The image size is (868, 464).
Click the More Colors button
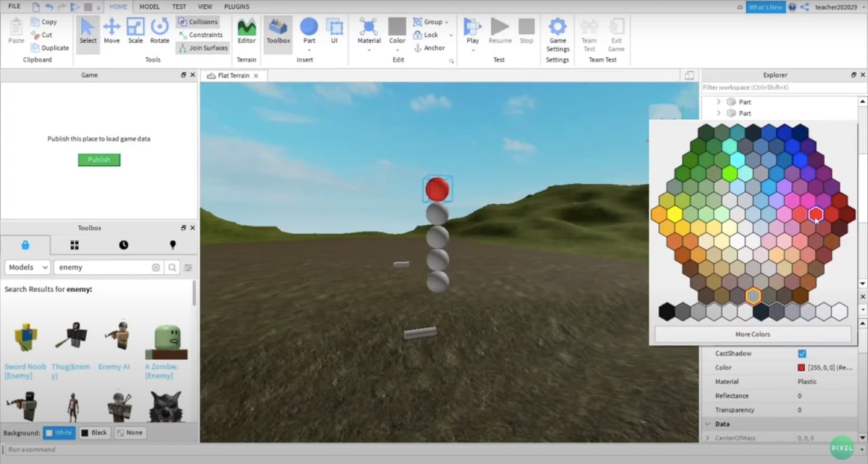click(753, 334)
